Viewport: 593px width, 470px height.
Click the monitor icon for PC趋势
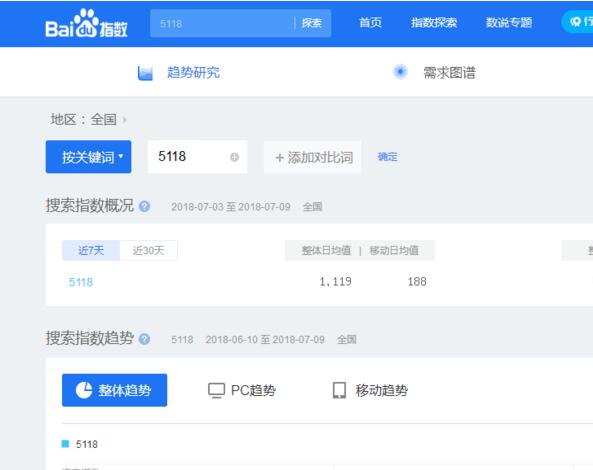pyautogui.click(x=216, y=390)
